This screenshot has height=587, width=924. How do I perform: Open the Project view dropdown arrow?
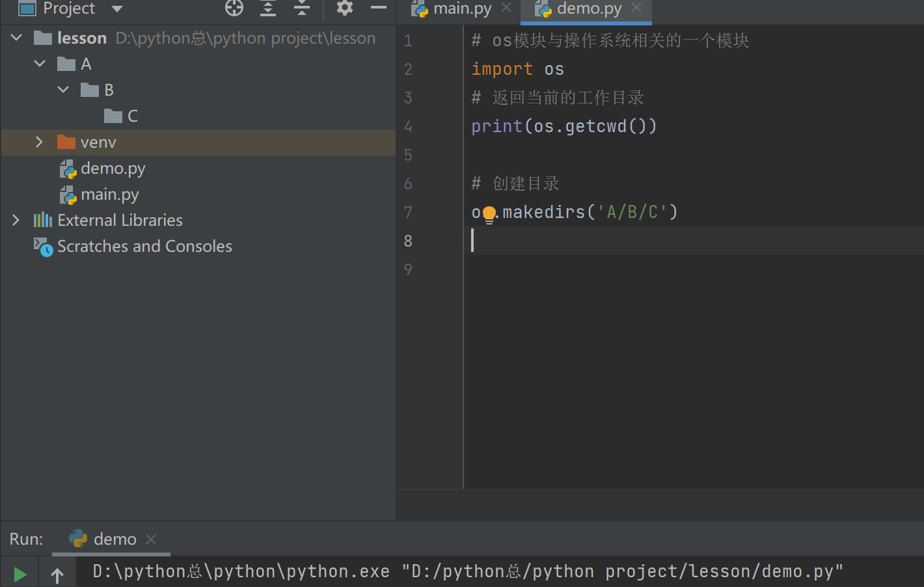click(117, 8)
